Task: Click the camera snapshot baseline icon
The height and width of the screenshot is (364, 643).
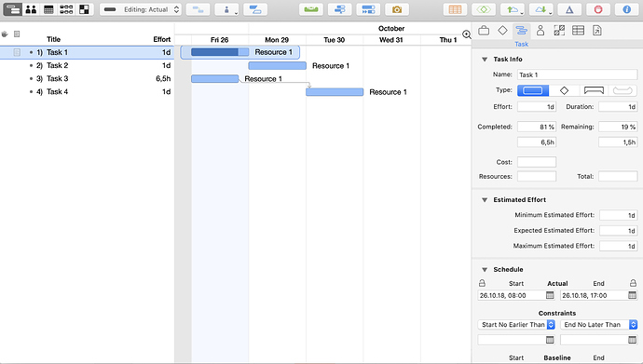Action: pyautogui.click(x=397, y=9)
